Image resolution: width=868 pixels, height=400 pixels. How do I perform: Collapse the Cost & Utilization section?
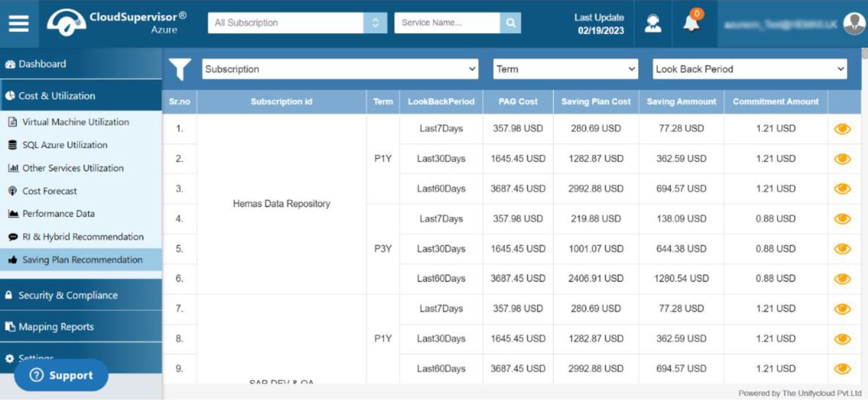(x=81, y=96)
